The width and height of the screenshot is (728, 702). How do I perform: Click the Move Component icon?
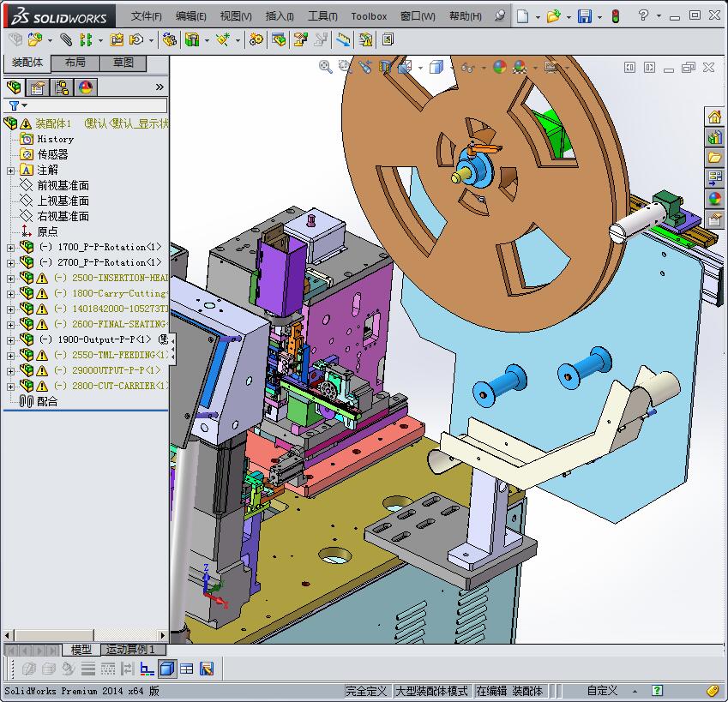tap(135, 40)
